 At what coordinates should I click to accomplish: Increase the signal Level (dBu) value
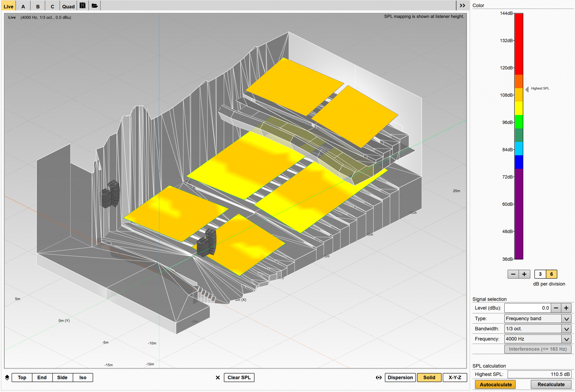pyautogui.click(x=566, y=308)
